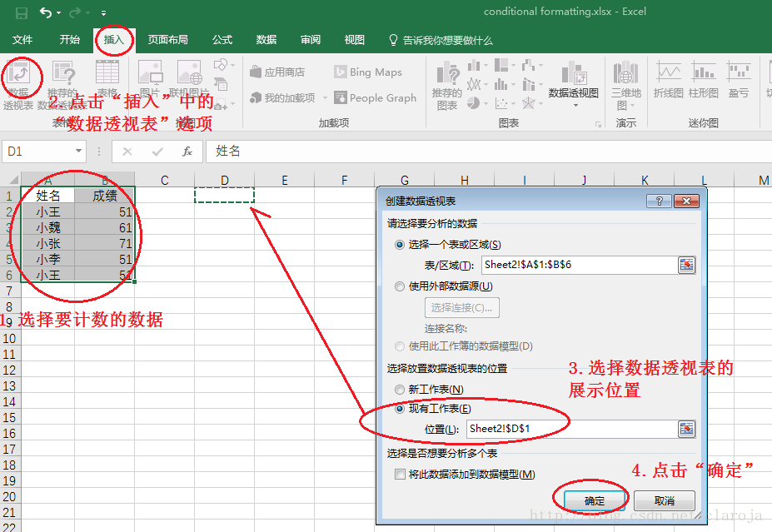Image resolution: width=772 pixels, height=532 pixels.
Task: Click the chart group dialog launcher icon
Action: pos(598,125)
